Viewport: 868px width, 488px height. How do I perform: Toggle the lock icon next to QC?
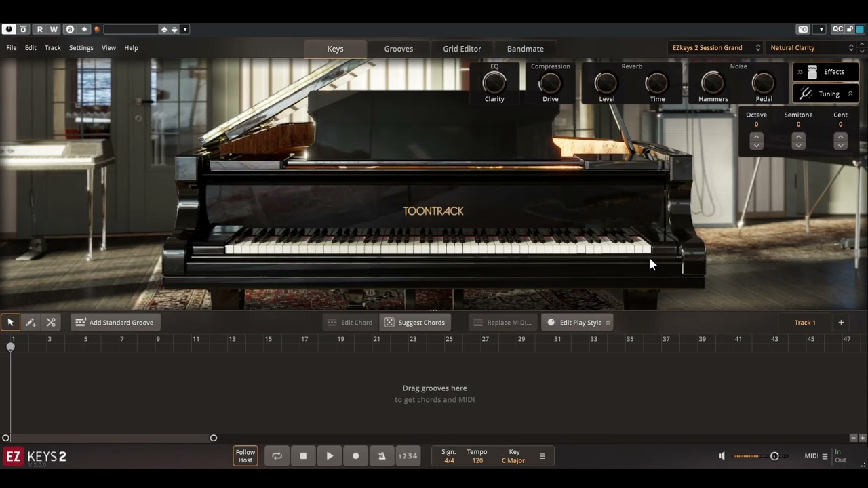pos(849,29)
